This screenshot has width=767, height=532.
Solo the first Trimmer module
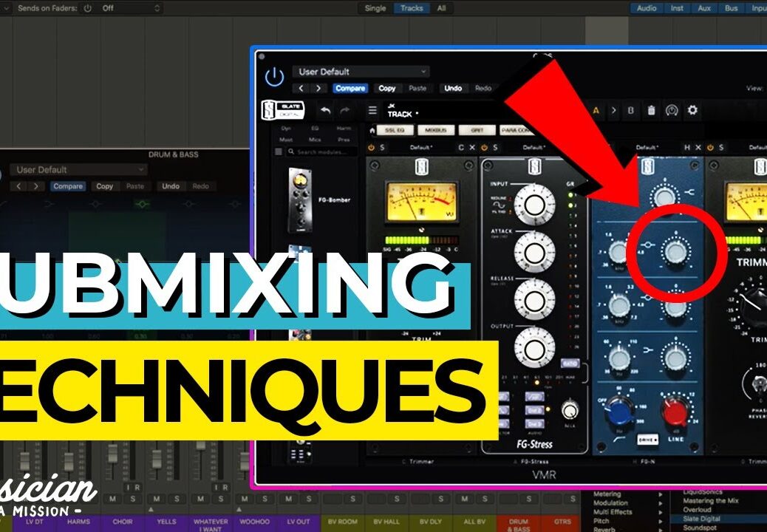tap(382, 147)
